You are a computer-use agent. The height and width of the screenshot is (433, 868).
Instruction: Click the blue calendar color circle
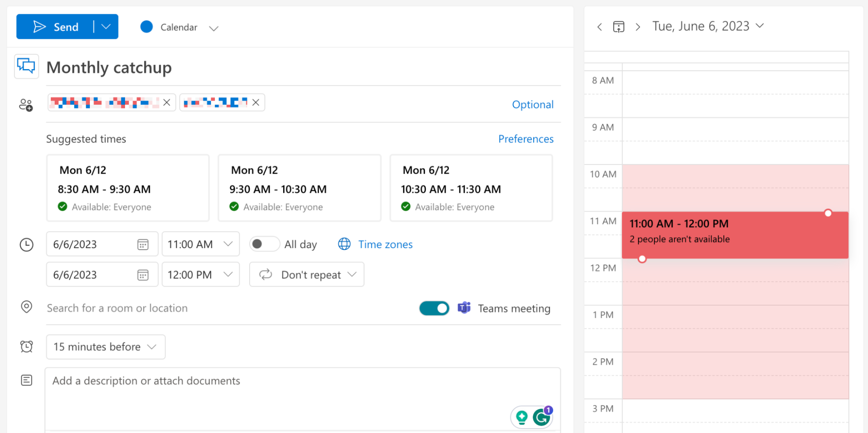pyautogui.click(x=147, y=27)
